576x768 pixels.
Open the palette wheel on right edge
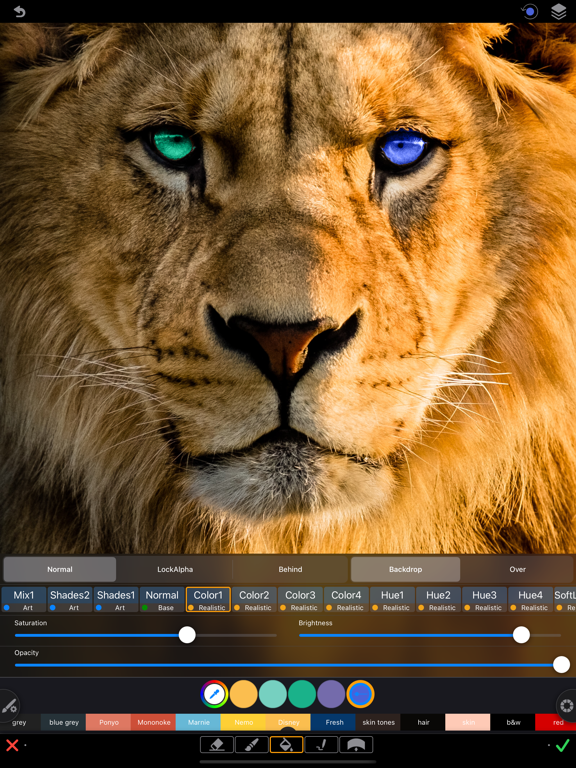point(567,706)
